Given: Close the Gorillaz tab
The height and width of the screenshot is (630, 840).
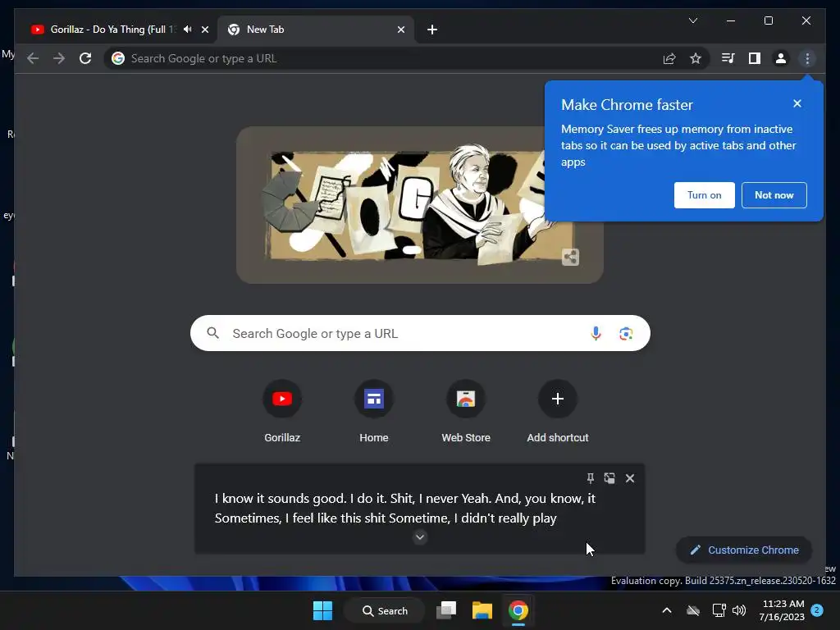Looking at the screenshot, I should 205,30.
